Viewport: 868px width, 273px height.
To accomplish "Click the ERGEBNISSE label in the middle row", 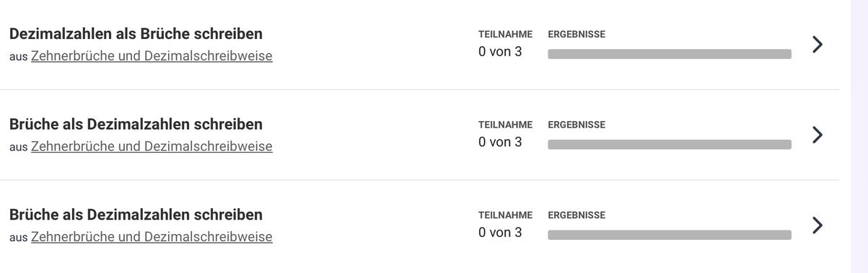I will pos(577,125).
